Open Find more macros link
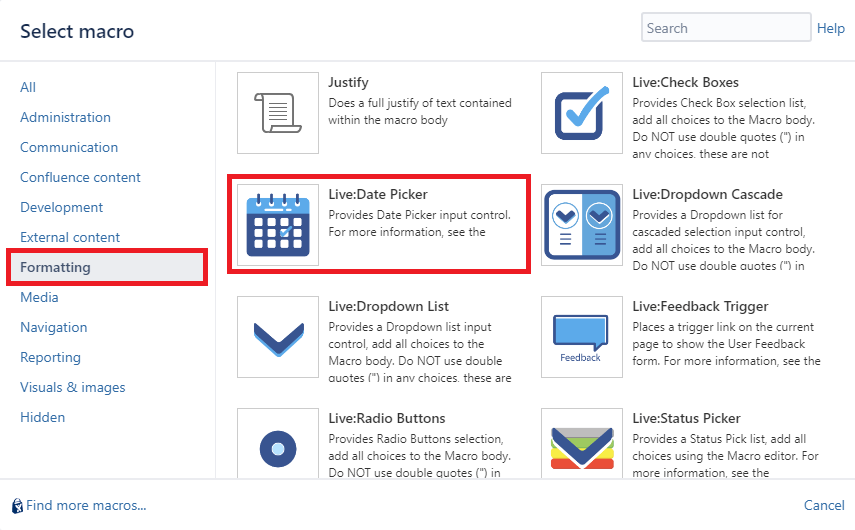The height and width of the screenshot is (530, 855). 86,506
